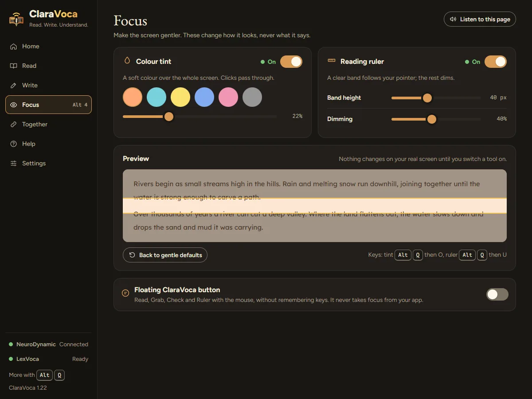This screenshot has height=399, width=532.
Task: Click the '40%' dimming value
Action: [501, 119]
